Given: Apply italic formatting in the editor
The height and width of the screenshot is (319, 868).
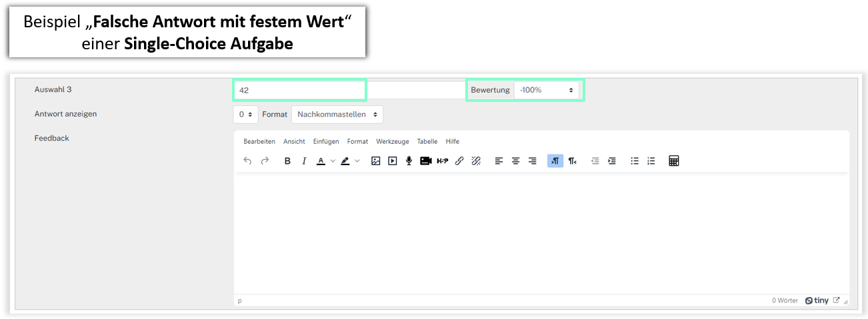Looking at the screenshot, I should coord(304,161).
